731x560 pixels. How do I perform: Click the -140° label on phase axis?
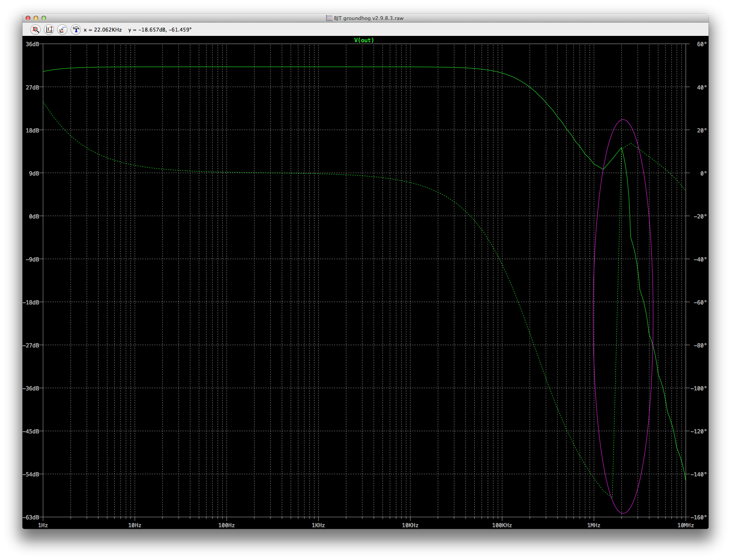pyautogui.click(x=699, y=474)
